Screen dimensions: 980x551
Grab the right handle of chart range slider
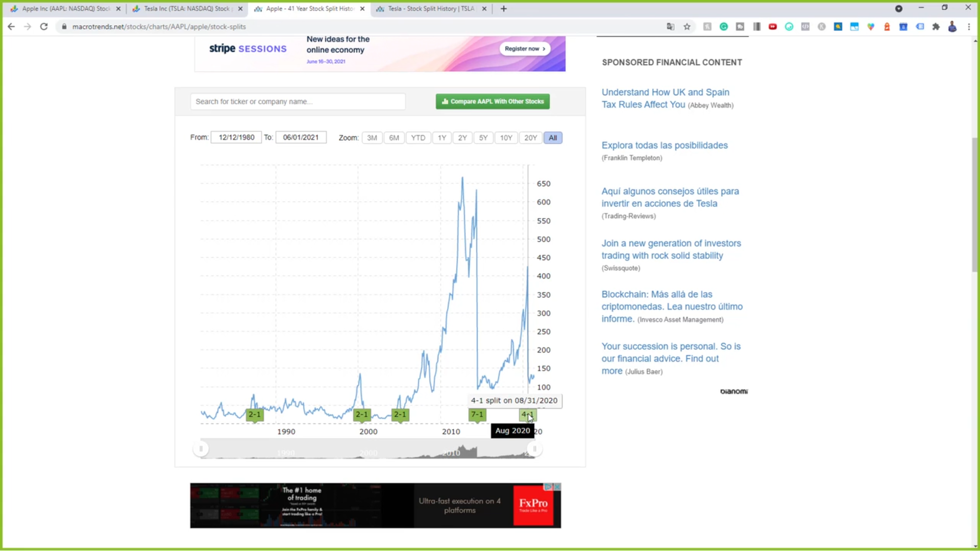[534, 449]
